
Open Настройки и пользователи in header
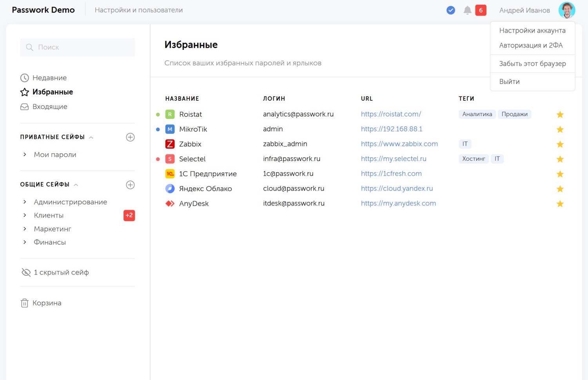click(139, 10)
